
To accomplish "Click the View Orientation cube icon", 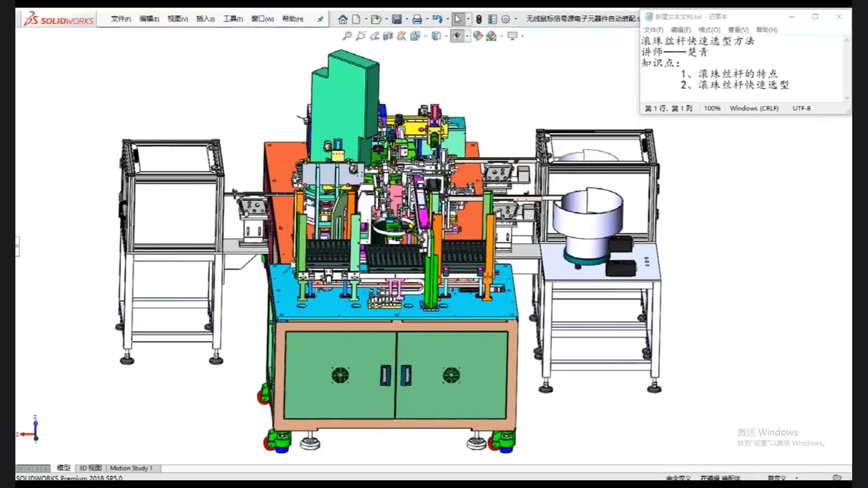I will point(415,36).
